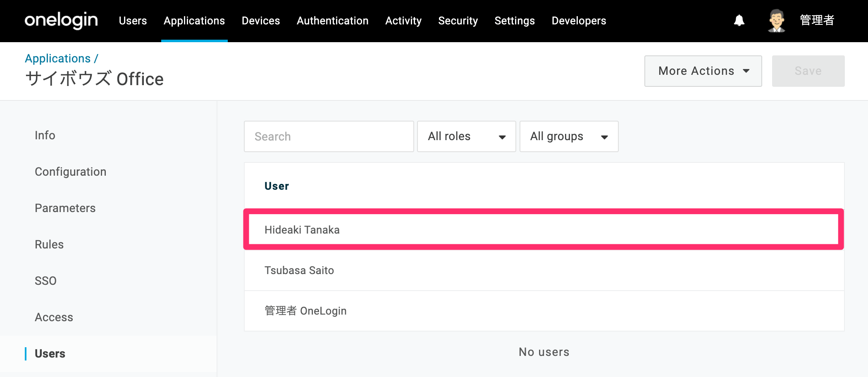Follow the Applications breadcrumb link
This screenshot has width=868, height=377.
[58, 58]
